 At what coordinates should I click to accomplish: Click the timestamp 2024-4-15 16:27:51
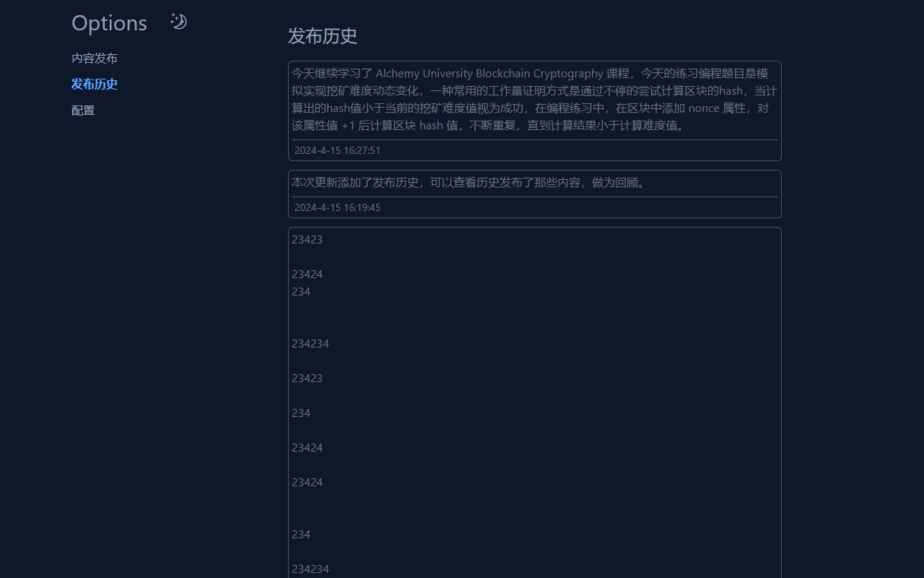337,150
